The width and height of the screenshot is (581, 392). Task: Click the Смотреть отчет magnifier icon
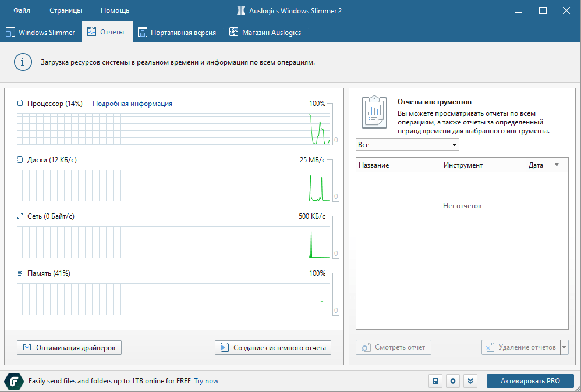coord(366,347)
